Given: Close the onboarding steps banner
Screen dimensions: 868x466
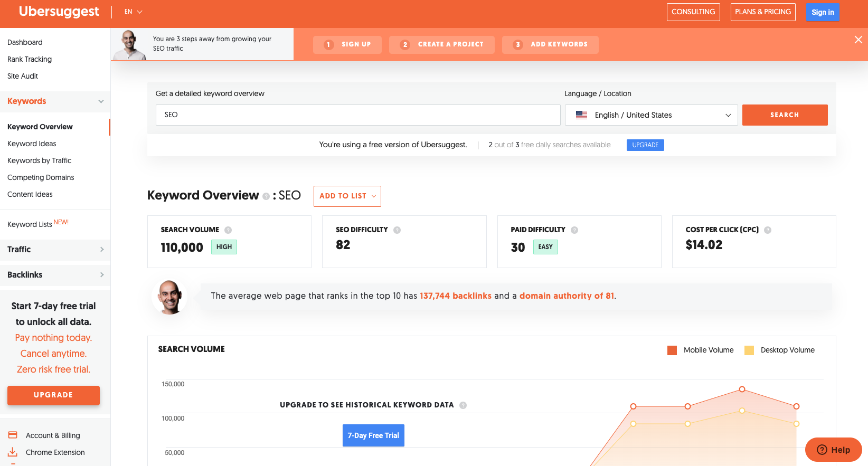Looking at the screenshot, I should [858, 40].
